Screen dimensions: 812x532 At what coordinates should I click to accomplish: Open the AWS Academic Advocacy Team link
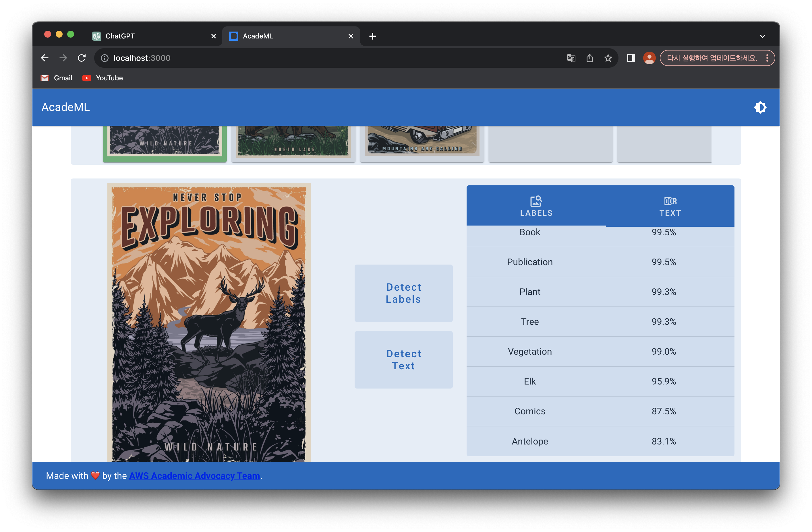tap(194, 475)
